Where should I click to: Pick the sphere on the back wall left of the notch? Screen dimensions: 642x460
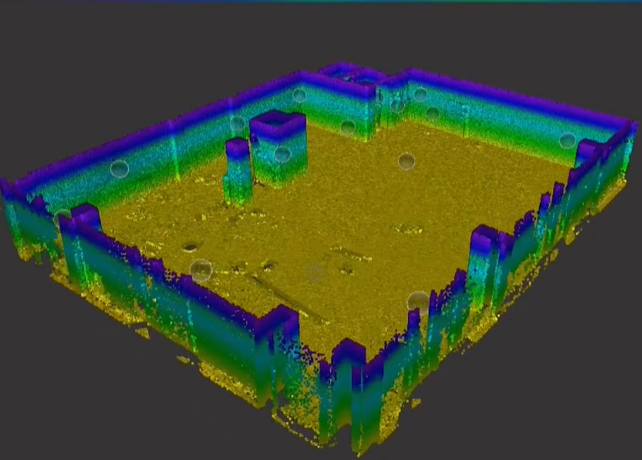(299, 96)
